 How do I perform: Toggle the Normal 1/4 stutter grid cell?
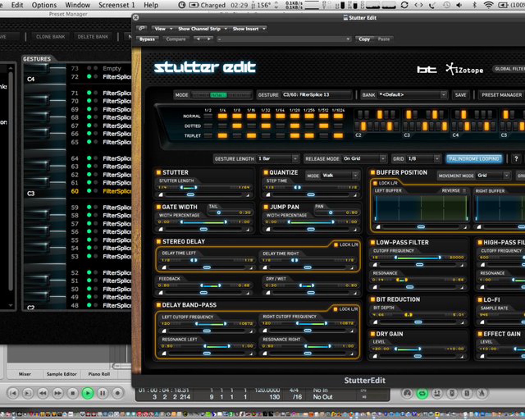[222, 116]
